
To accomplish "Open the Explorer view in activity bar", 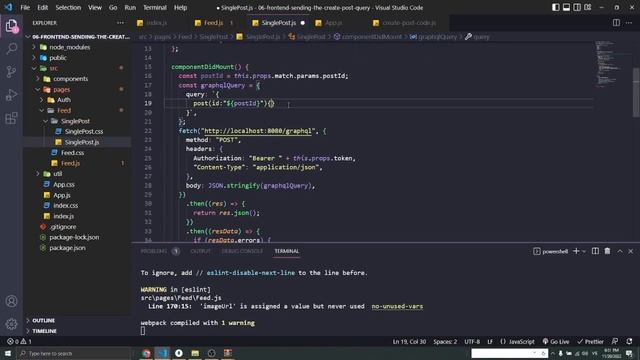I will click(11, 26).
